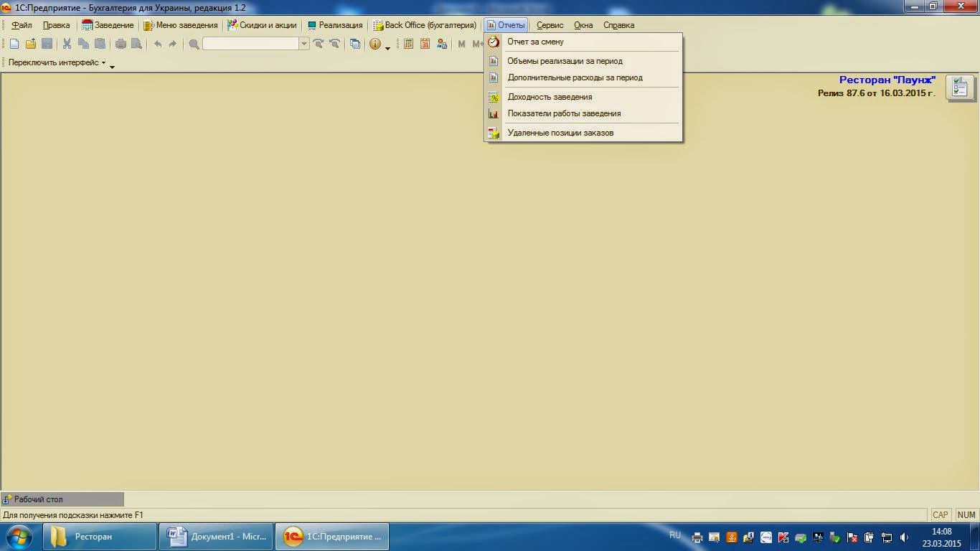Click the RU language indicator
Image resolution: width=980 pixels, height=551 pixels.
point(675,535)
